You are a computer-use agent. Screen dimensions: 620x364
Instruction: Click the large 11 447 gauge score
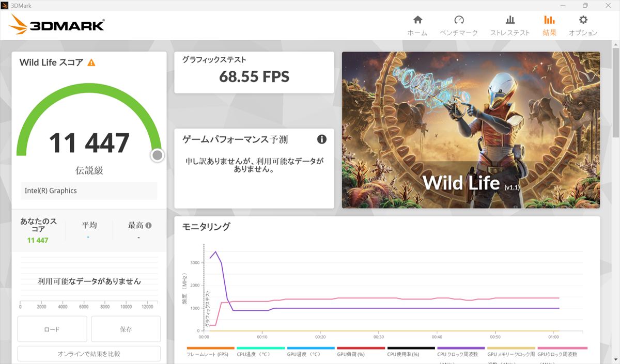[89, 143]
